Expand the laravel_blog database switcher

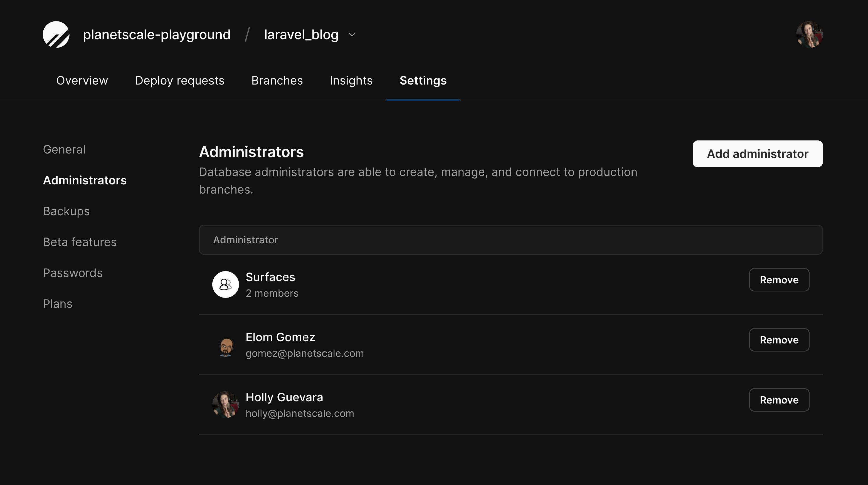[301, 34]
